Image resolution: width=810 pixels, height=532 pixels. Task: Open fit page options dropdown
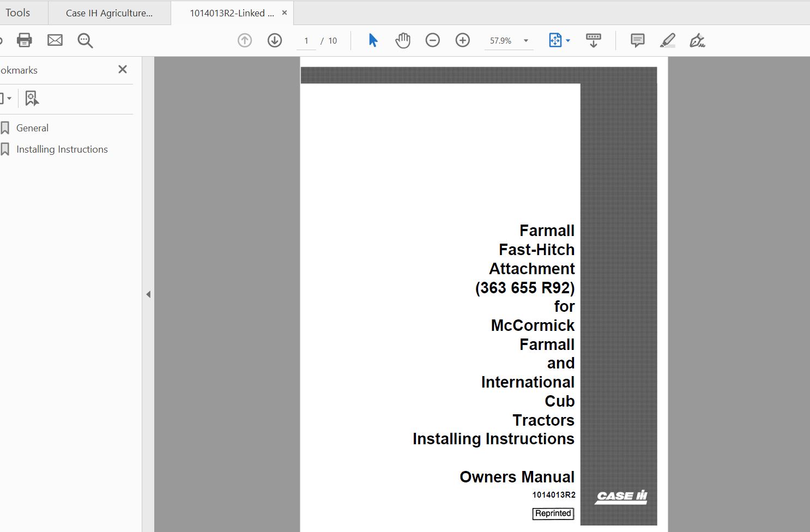click(x=559, y=40)
